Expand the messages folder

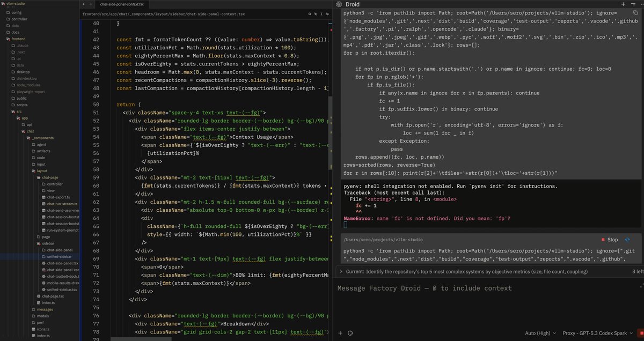click(x=41, y=309)
